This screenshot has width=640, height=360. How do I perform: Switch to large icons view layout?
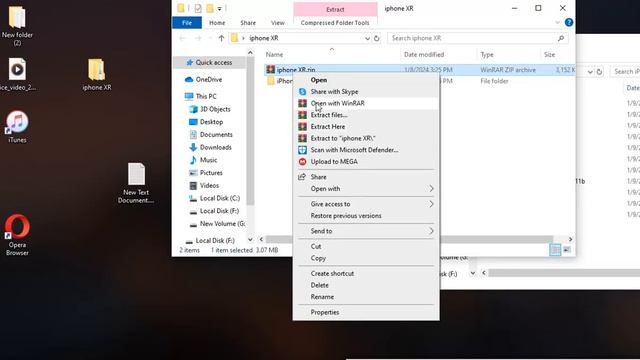[567, 249]
